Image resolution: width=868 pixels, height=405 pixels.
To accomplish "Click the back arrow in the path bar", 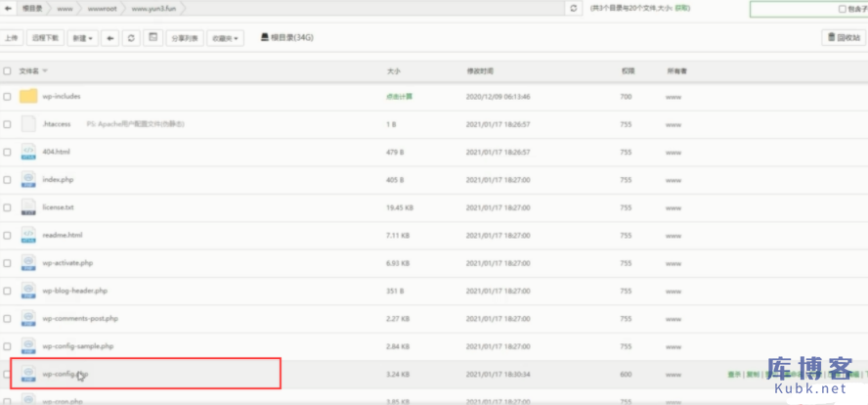I will pyautogui.click(x=8, y=8).
